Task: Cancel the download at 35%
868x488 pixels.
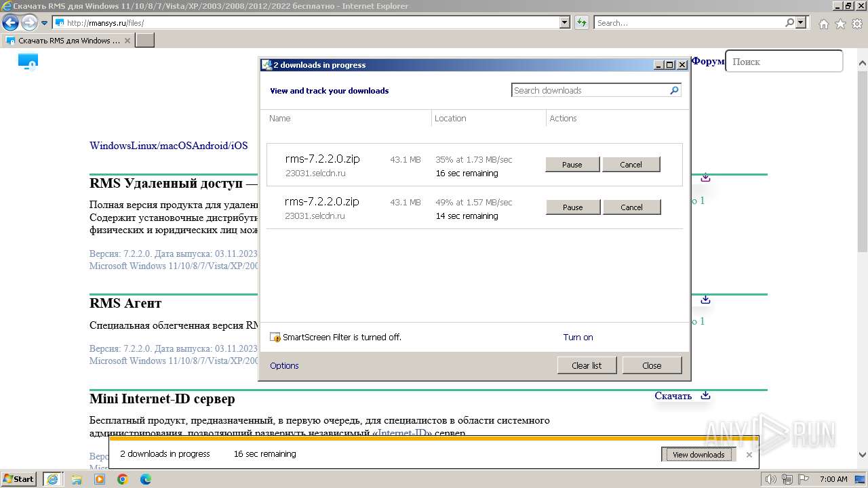Action: (x=631, y=164)
